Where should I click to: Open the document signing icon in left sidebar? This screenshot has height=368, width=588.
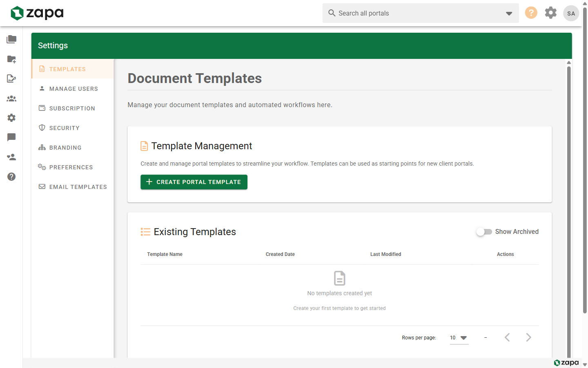(x=11, y=79)
